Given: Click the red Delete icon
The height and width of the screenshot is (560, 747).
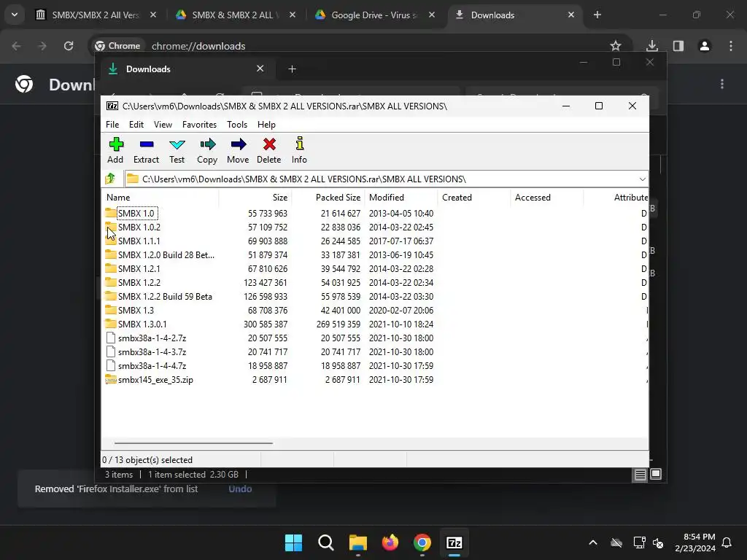Looking at the screenshot, I should tap(268, 150).
